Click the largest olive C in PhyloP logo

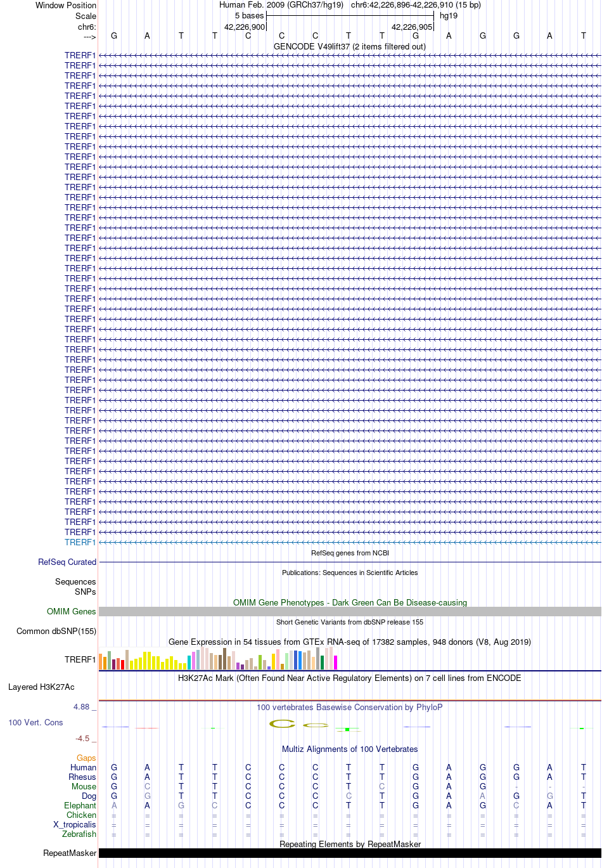(x=282, y=723)
